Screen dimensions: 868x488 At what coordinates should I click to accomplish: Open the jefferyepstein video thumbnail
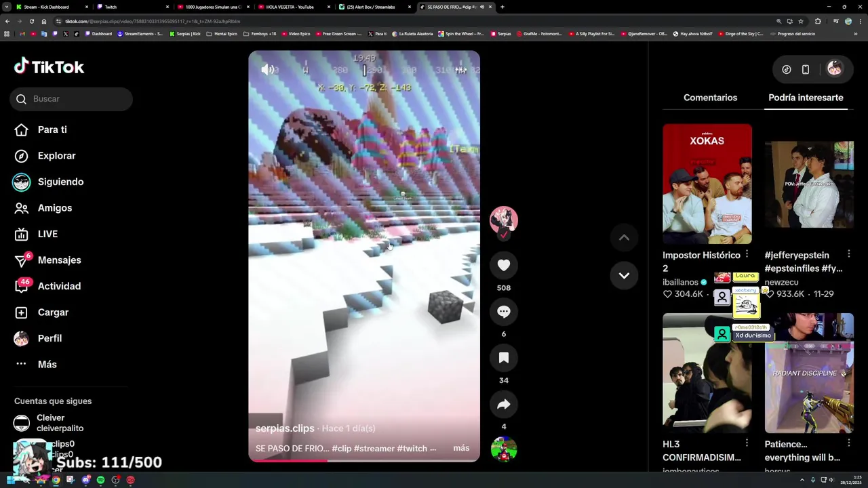(809, 184)
